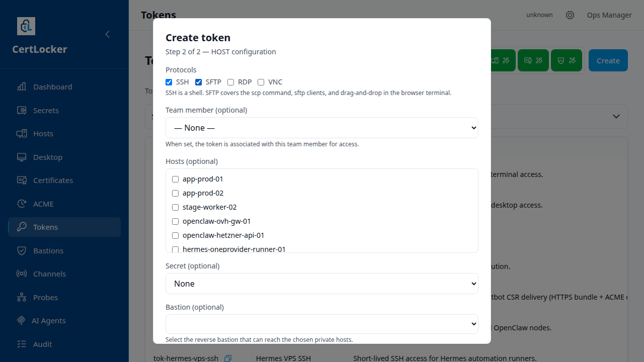The image size is (644, 362).
Task: Expand the filter chevron on Tokens page
Action: (x=616, y=116)
